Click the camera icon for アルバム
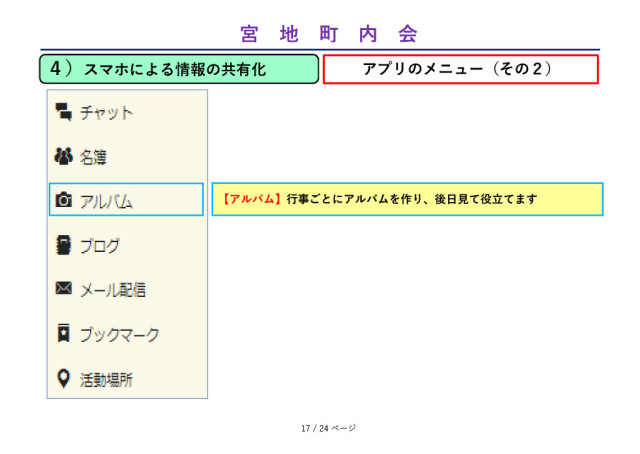This screenshot has width=640, height=454. click(64, 200)
